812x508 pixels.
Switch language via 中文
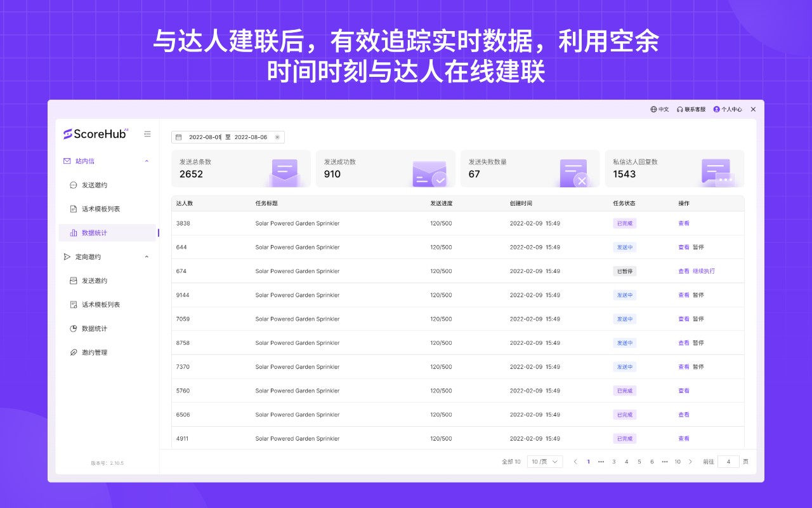tap(664, 109)
